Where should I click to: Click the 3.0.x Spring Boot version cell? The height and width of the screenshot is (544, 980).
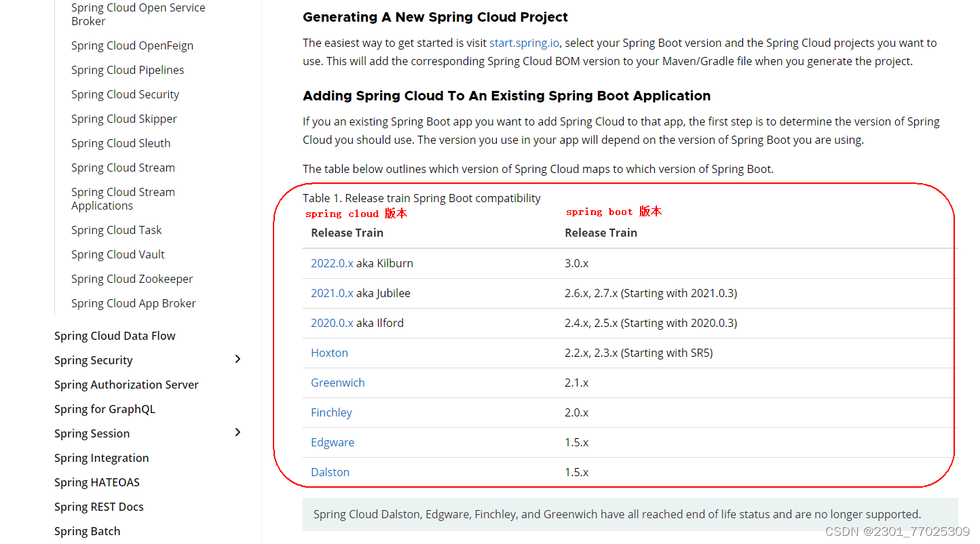click(576, 263)
